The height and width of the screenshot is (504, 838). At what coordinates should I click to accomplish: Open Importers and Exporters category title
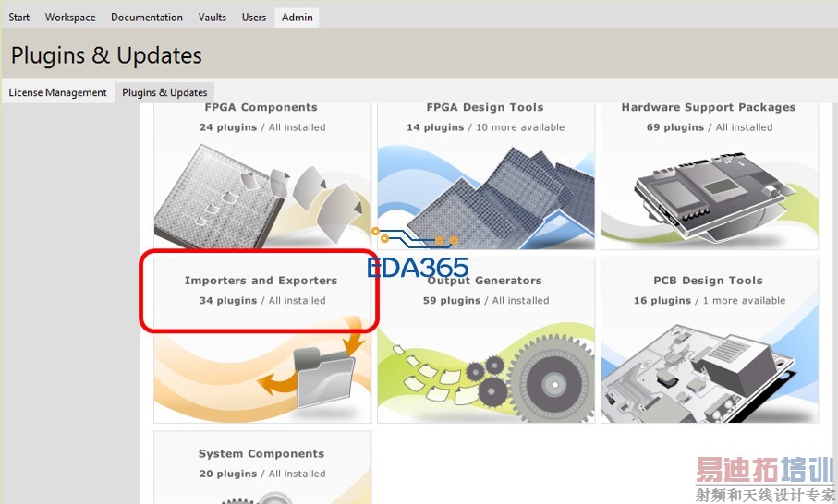click(261, 281)
